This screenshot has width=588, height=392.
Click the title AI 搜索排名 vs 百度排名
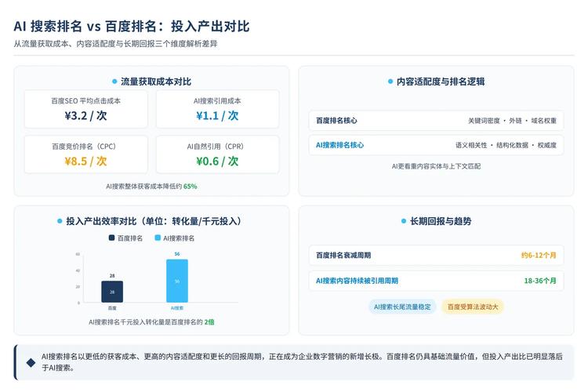(131, 26)
